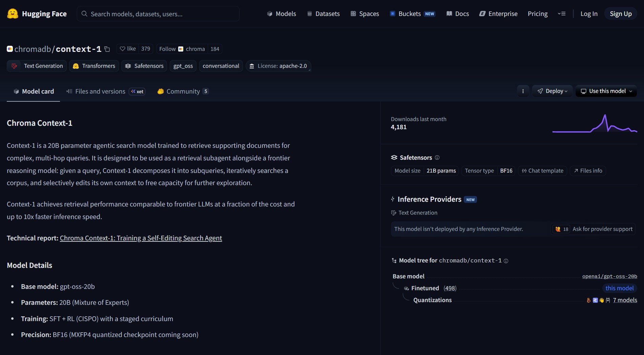Click the Text Generation tag

click(x=37, y=66)
